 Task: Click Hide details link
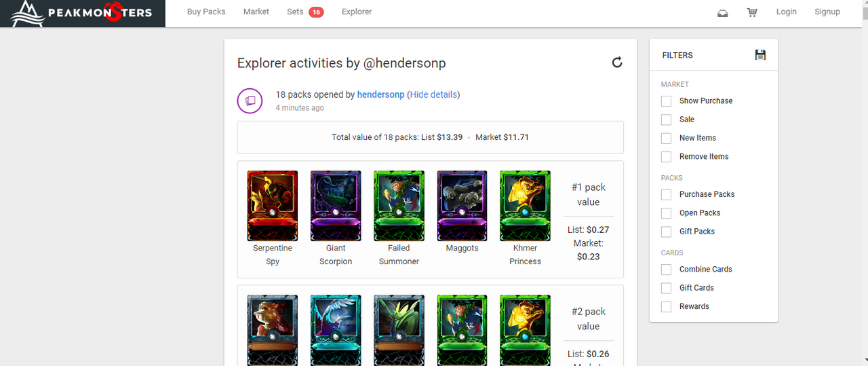point(434,94)
